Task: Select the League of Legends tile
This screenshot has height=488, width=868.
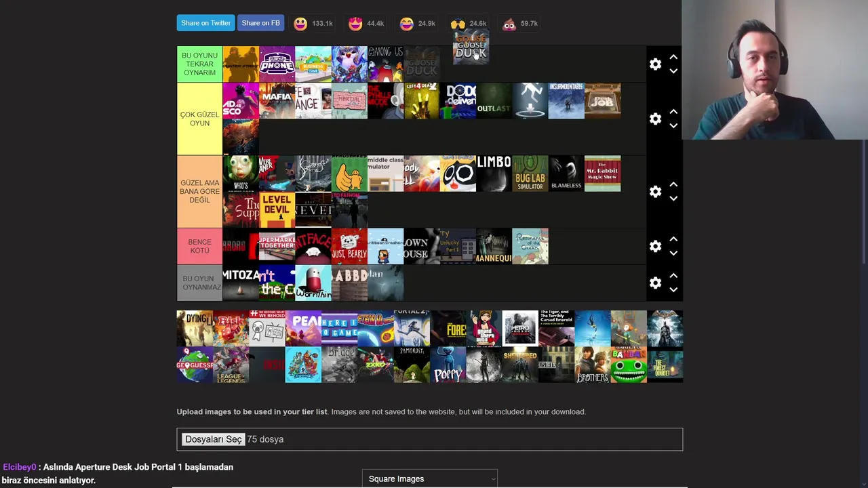Action: coord(231,365)
